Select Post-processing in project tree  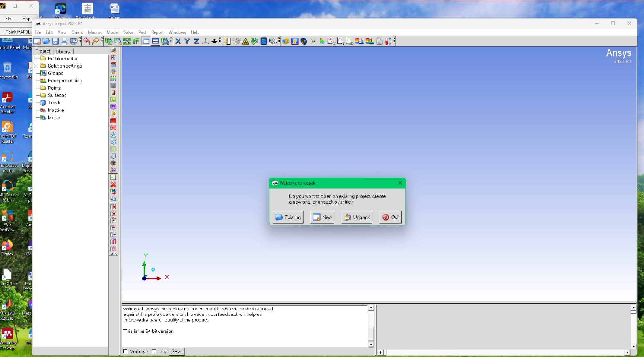[65, 81]
